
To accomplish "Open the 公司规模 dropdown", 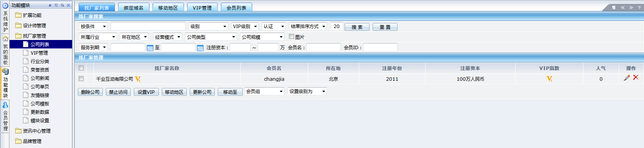I will point(262,37).
